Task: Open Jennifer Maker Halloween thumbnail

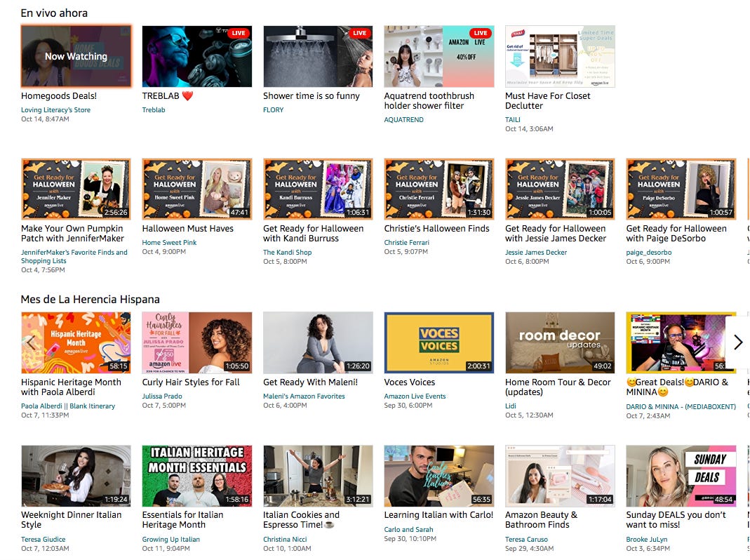Action: tap(76, 189)
